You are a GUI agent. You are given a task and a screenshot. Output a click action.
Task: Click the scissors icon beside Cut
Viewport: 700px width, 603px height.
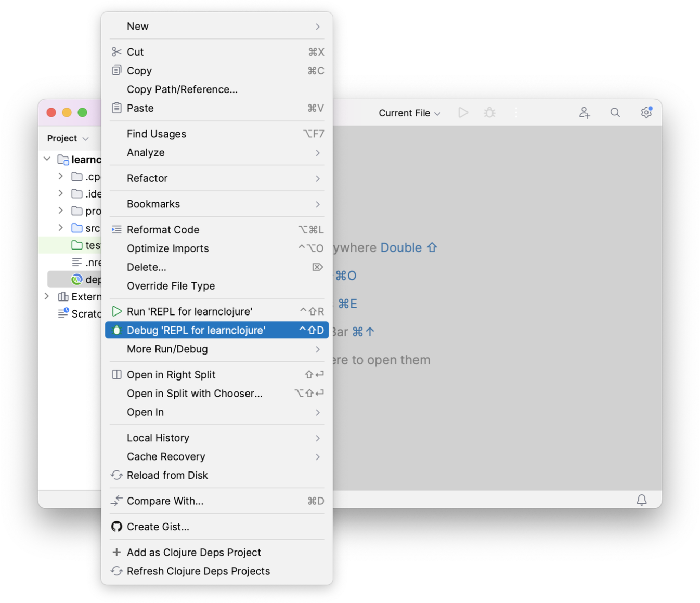point(116,52)
